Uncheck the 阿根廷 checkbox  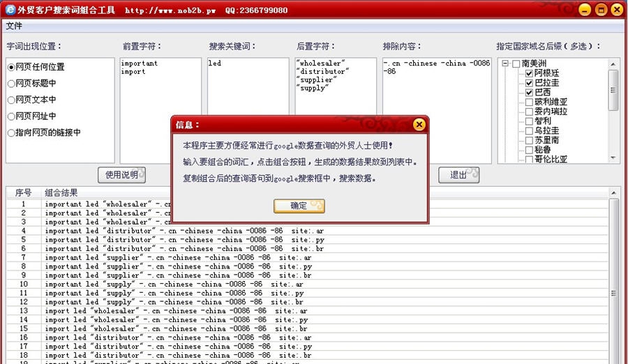pos(529,73)
